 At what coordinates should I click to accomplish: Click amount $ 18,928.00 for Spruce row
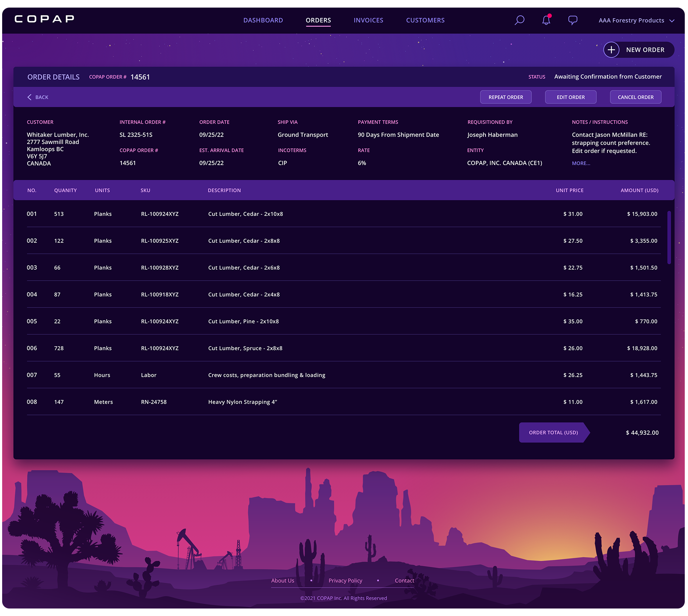(x=642, y=348)
